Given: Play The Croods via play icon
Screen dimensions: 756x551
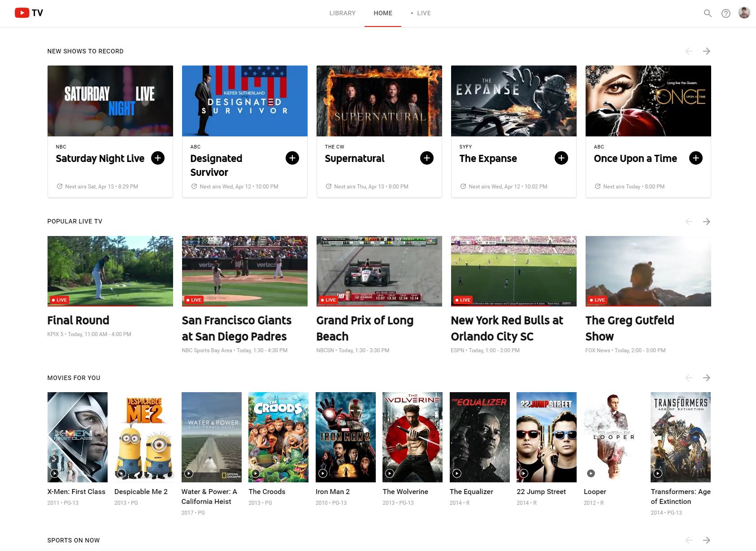Looking at the screenshot, I should coord(256,473).
